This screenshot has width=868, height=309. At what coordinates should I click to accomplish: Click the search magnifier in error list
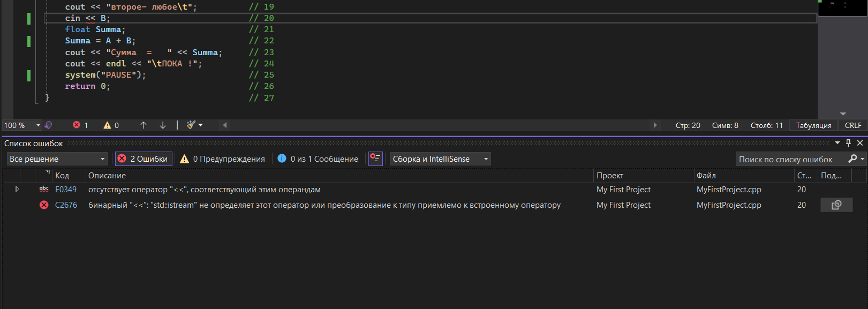852,159
